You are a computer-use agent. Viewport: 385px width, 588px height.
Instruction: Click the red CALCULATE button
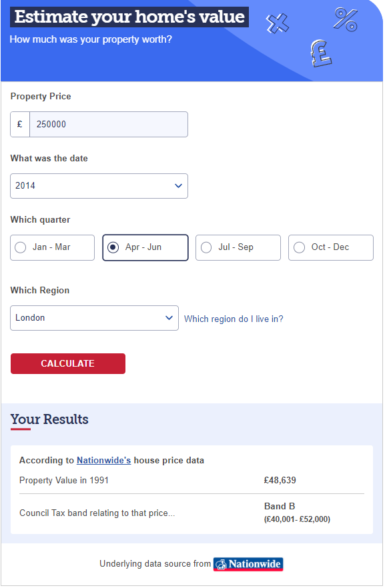(x=68, y=364)
